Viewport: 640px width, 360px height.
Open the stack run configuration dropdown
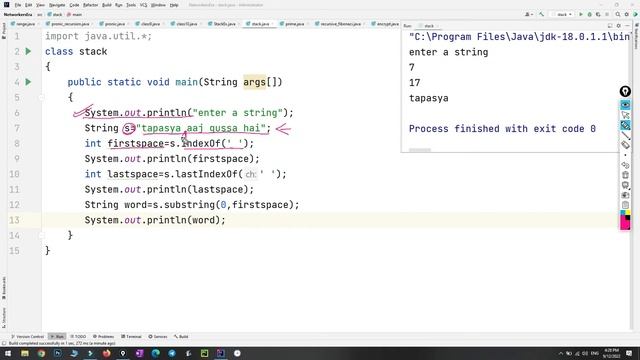[x=562, y=14]
